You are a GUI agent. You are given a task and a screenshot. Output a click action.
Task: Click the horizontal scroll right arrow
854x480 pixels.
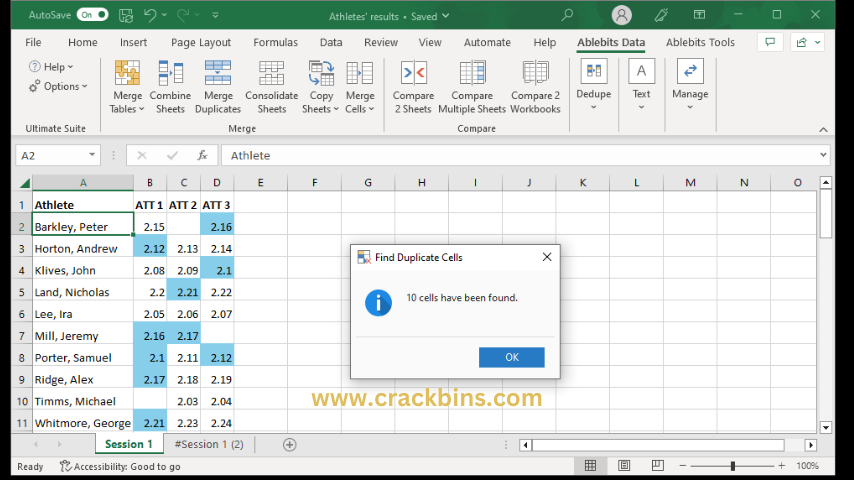pyautogui.click(x=810, y=445)
